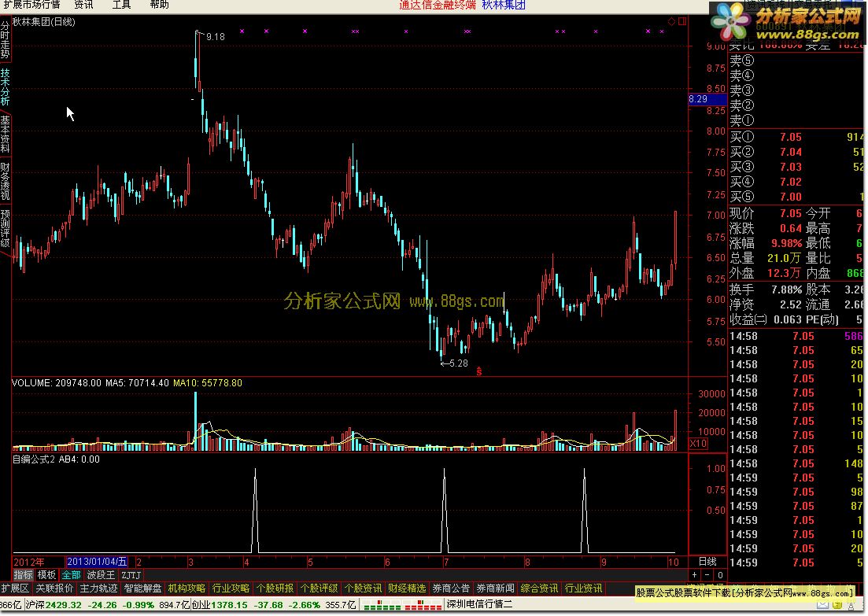Screen dimensions: 868x616
Task: Click the 创业 1378.15 index in status bar
Action: (220, 605)
